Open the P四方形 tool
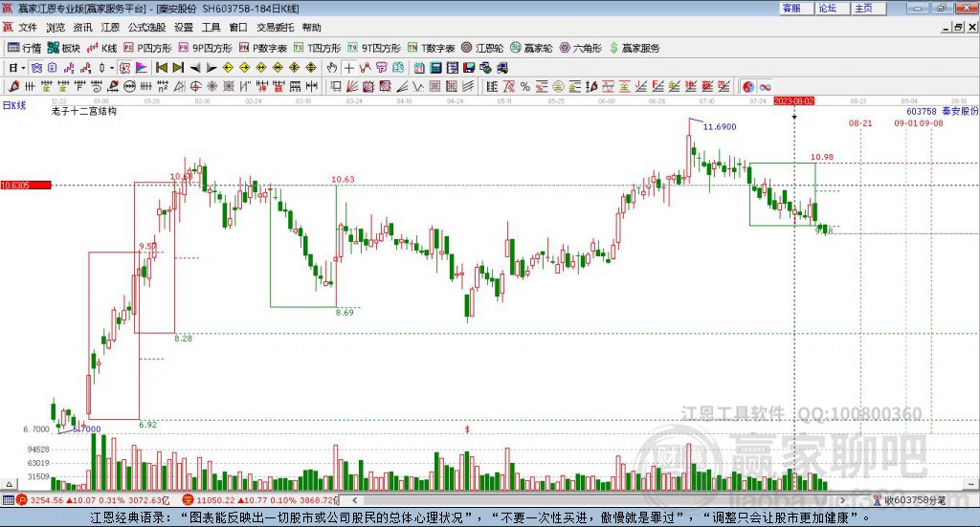Image resolution: width=980 pixels, height=527 pixels. (x=147, y=48)
